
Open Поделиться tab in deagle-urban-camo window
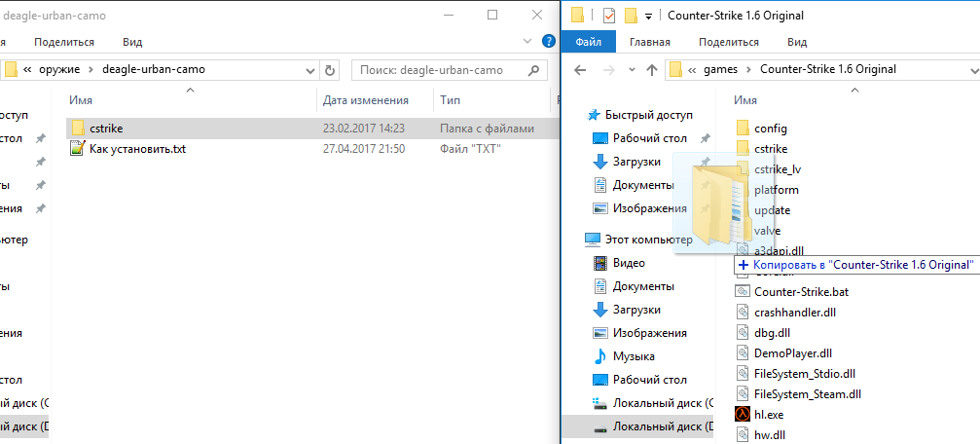[64, 42]
